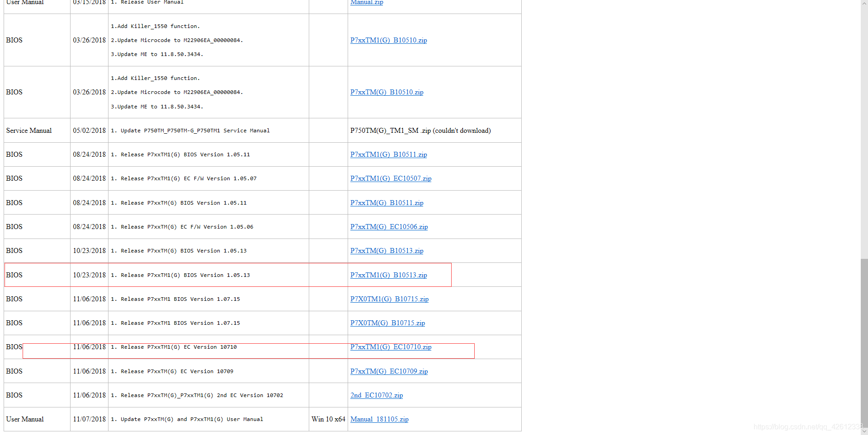
Task: Click "Update Microcode" line in P7xxTM(G)_B10510.zip row
Action: click(x=177, y=92)
